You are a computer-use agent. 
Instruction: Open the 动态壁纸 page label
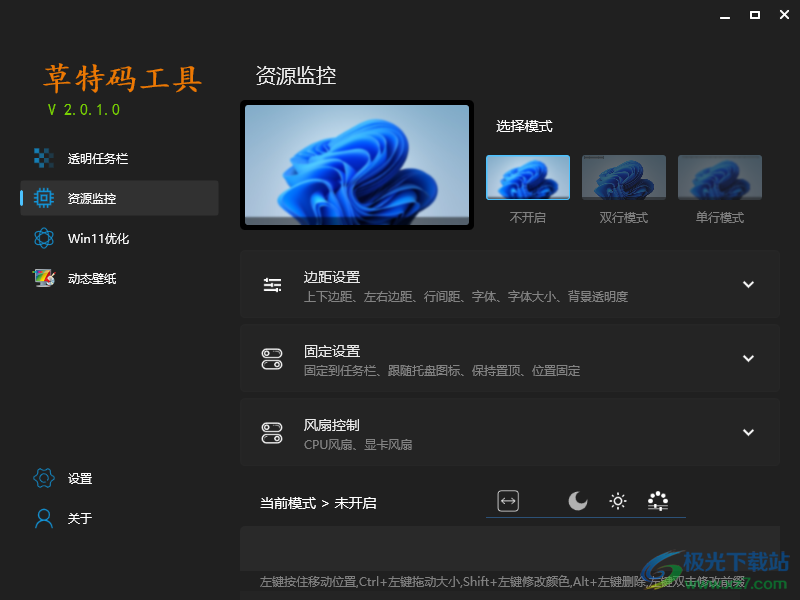[x=92, y=279]
